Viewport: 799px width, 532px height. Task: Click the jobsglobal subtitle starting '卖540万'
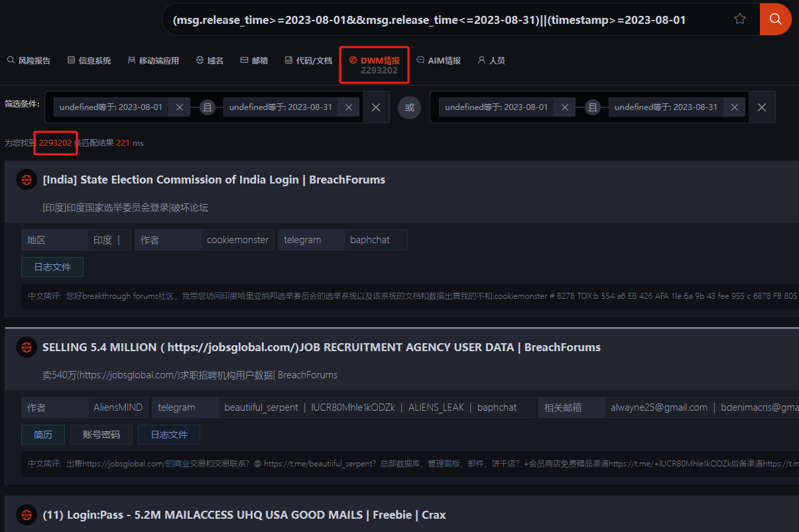point(190,375)
